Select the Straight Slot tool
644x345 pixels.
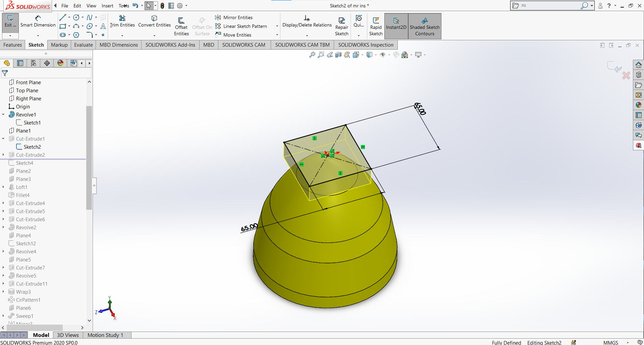pos(63,35)
